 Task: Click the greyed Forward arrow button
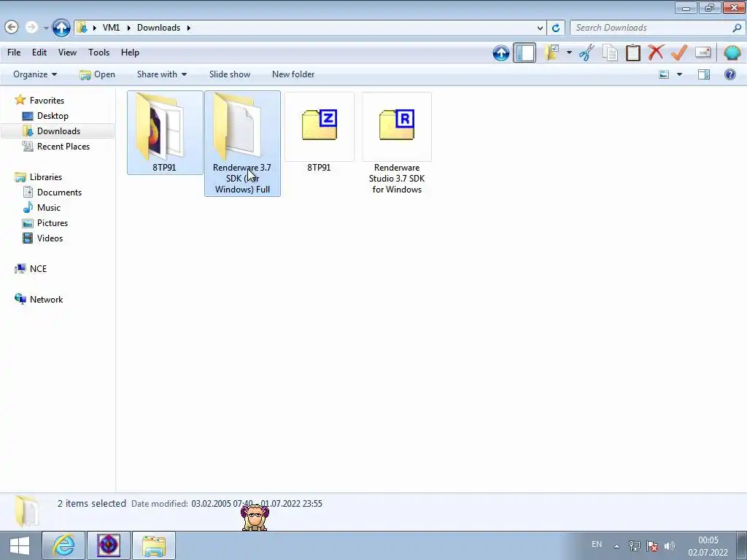coord(31,27)
